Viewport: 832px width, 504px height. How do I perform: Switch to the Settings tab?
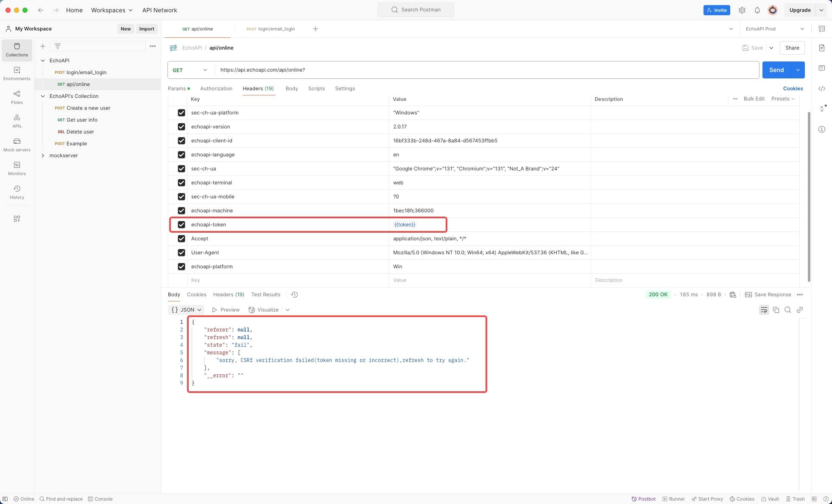click(345, 89)
